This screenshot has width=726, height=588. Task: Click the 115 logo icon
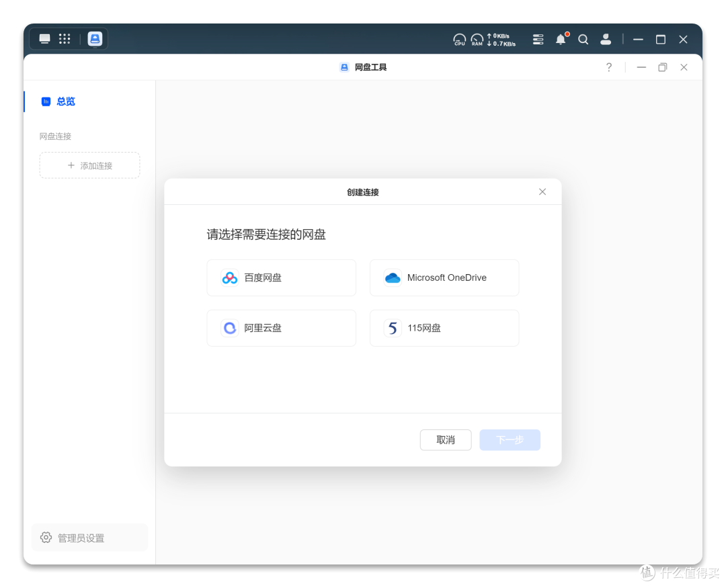click(393, 328)
